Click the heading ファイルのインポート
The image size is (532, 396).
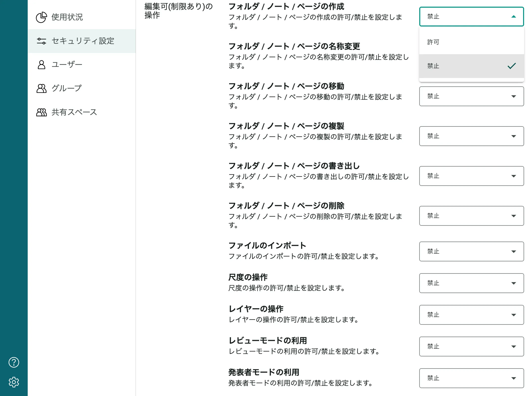[267, 246]
